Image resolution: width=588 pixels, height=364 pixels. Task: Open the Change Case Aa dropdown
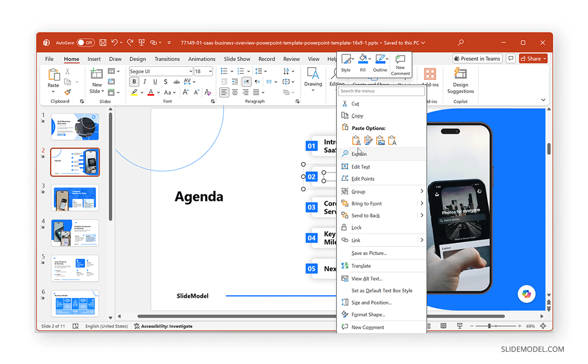170,92
